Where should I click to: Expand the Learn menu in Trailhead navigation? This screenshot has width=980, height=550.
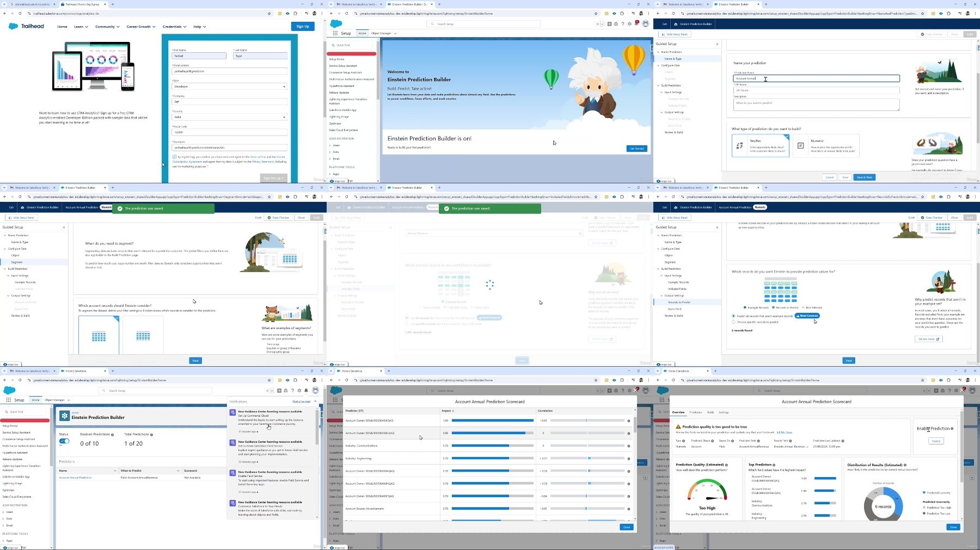click(x=81, y=27)
